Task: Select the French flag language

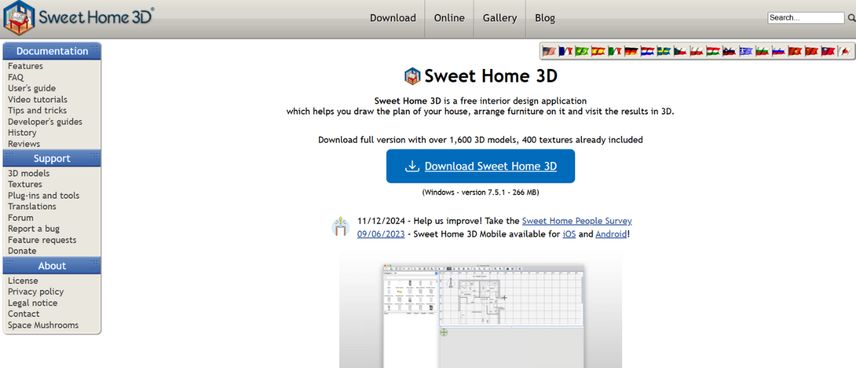Action: click(566, 51)
